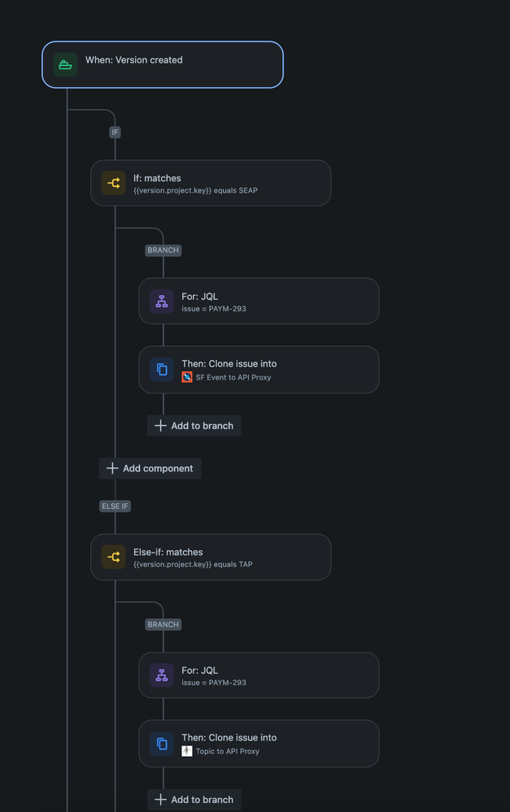Click Add to branch at the bottom

tap(194, 799)
